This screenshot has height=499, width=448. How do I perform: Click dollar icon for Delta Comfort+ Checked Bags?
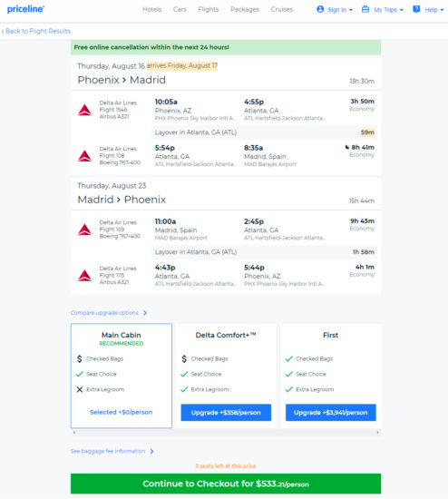[184, 358]
